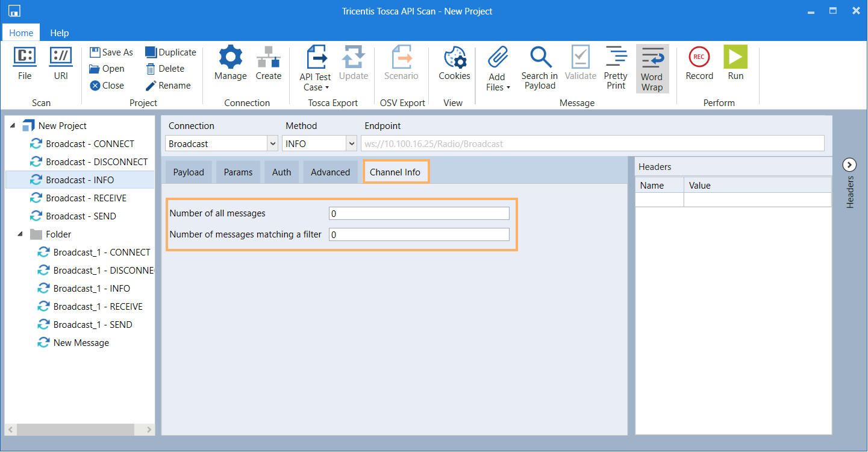Image resolution: width=868 pixels, height=452 pixels.
Task: Click the Cookies view icon
Action: pyautogui.click(x=454, y=57)
